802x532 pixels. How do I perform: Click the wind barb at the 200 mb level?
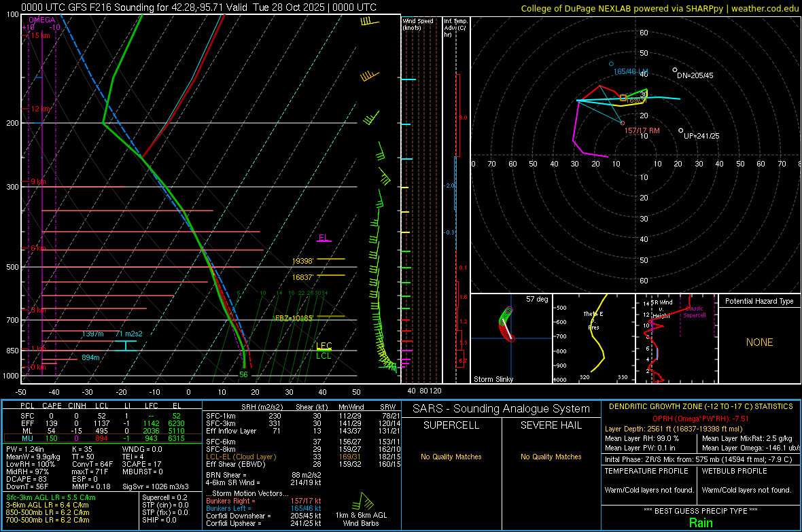(x=371, y=118)
